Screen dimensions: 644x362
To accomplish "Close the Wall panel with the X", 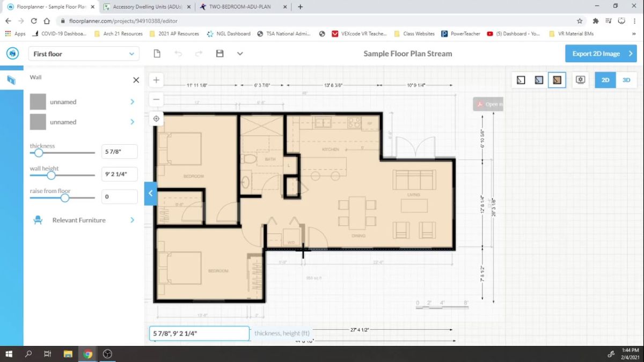I will tap(136, 79).
